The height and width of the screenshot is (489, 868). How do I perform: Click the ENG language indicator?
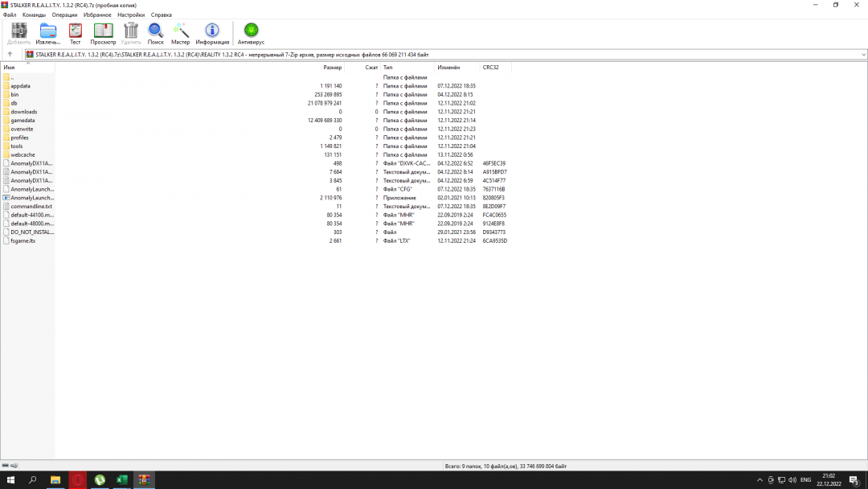805,480
